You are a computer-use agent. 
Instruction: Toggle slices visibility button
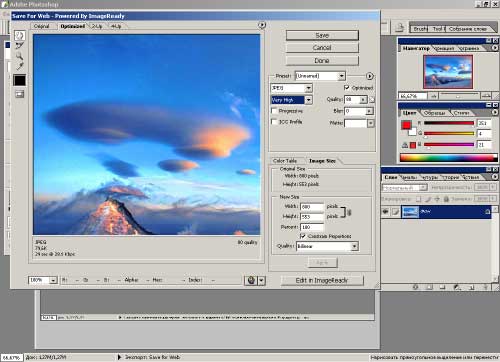[20, 94]
